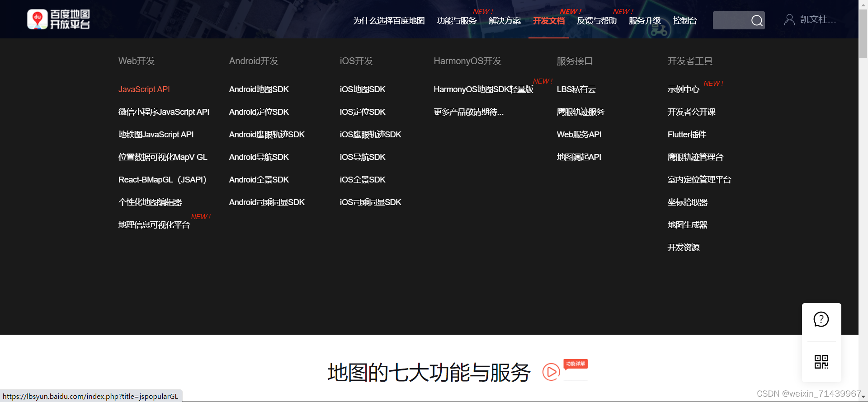
Task: Open 个性化地图编辑器 link
Action: pyautogui.click(x=150, y=202)
